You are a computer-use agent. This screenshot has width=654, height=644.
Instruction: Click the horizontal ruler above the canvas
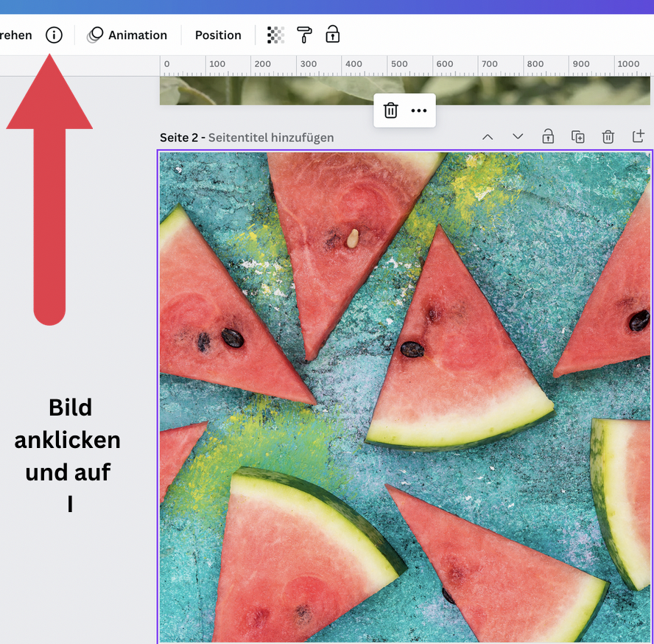pyautogui.click(x=405, y=65)
